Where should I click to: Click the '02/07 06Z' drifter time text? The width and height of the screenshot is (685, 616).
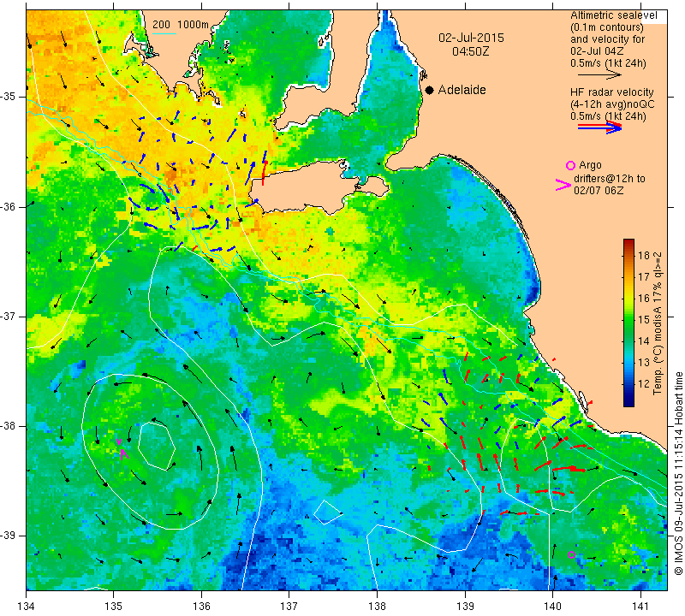click(599, 191)
